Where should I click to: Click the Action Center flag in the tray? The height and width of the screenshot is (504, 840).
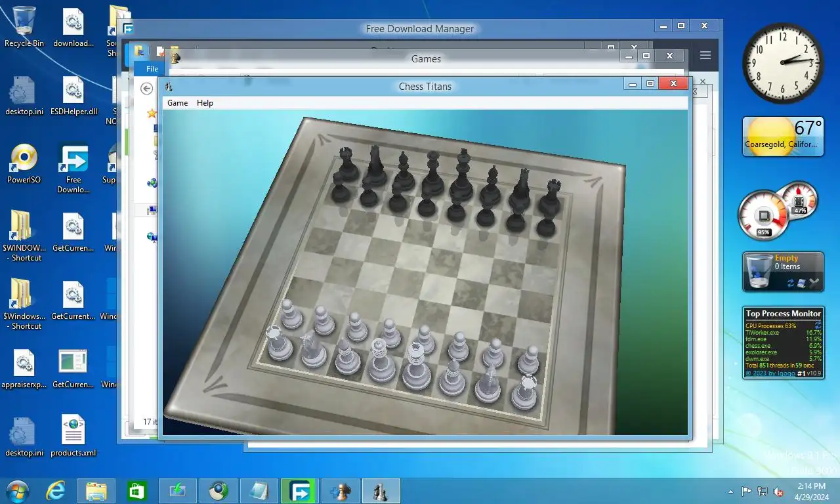coord(747,491)
